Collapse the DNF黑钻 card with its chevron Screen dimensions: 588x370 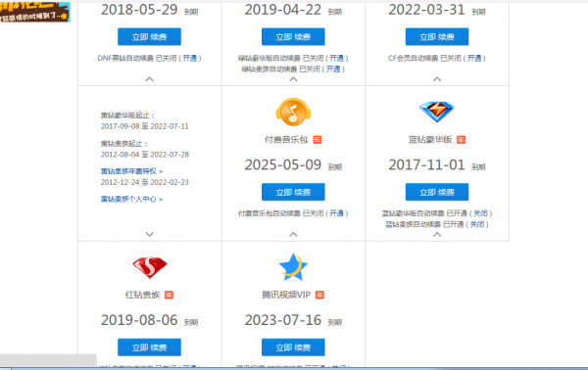(150, 79)
